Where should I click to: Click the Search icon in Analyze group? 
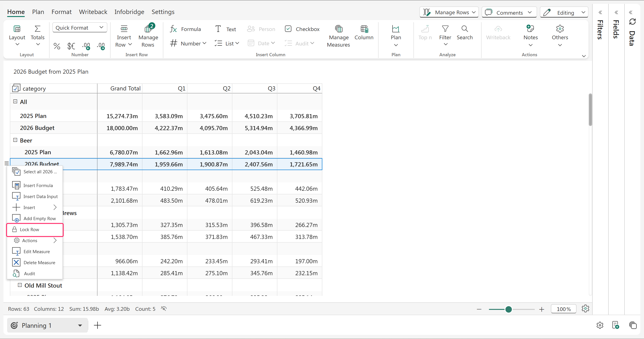coord(464,29)
